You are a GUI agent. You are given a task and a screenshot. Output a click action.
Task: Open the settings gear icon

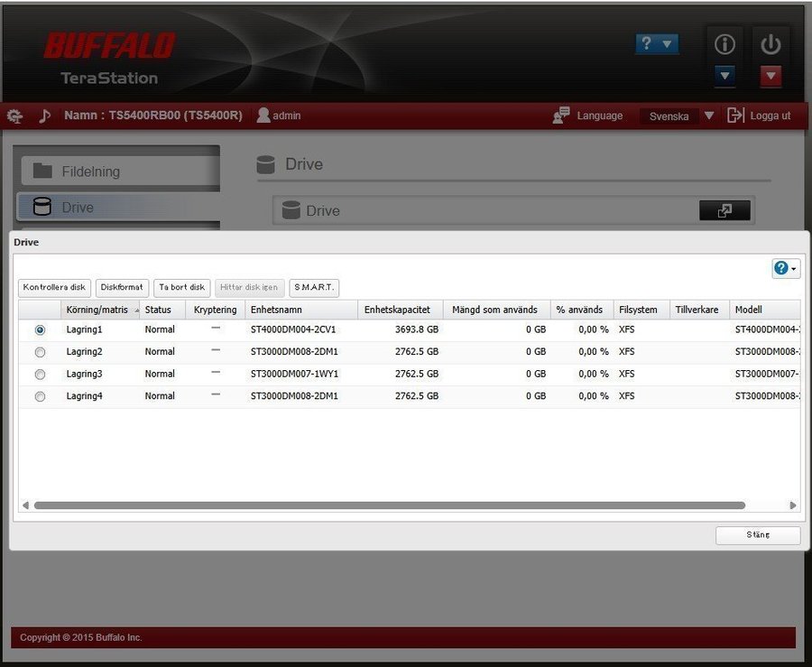coord(15,116)
